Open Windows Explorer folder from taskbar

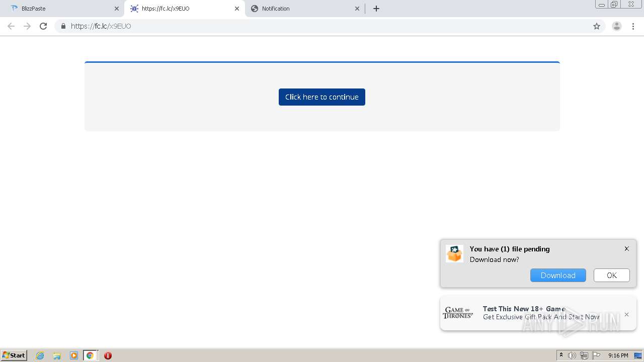[x=57, y=355]
